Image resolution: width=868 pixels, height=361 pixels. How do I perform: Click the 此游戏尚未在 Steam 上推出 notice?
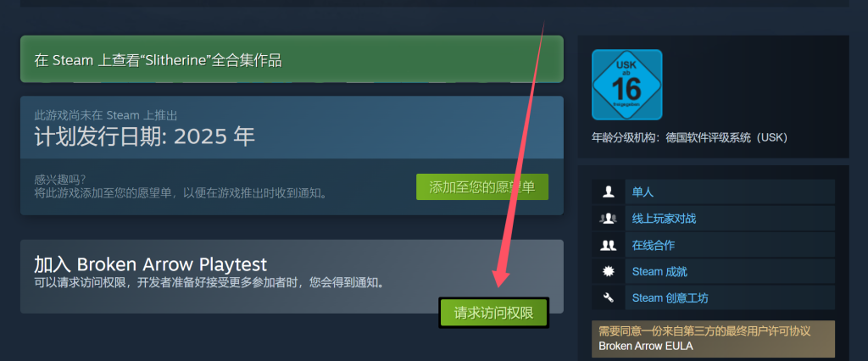click(x=105, y=115)
